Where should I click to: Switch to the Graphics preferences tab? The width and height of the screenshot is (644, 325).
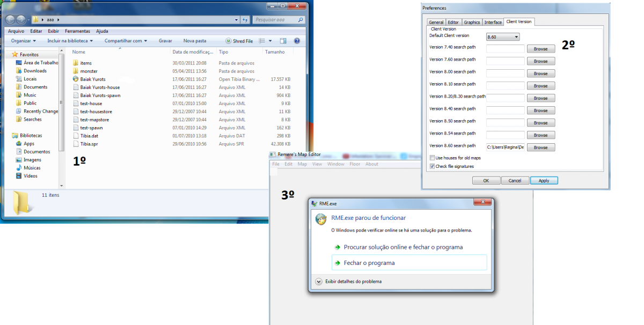click(472, 22)
